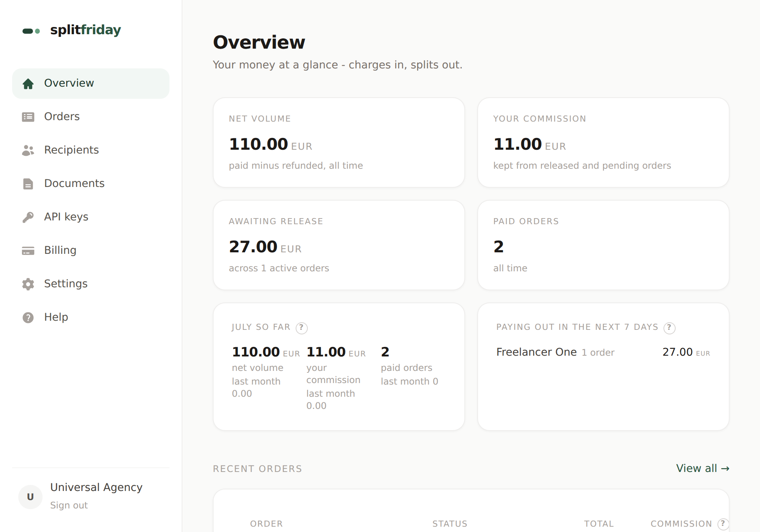This screenshot has width=760, height=532.
Task: Click the Commission column header
Action: pos(681,524)
